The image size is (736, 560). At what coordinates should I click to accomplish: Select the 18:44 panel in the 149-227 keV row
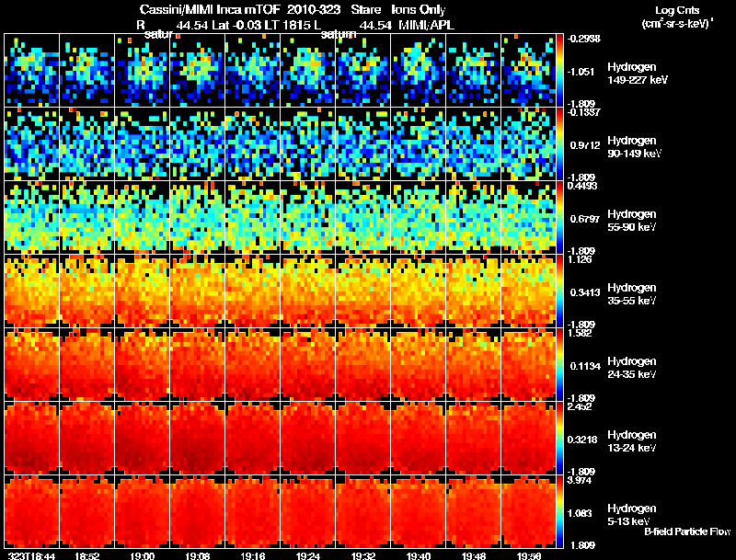pyautogui.click(x=32, y=71)
